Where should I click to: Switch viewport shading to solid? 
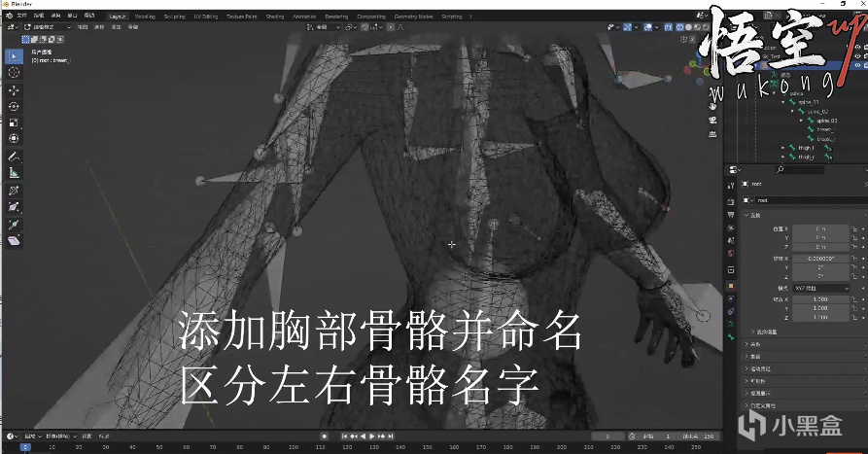coord(688,26)
